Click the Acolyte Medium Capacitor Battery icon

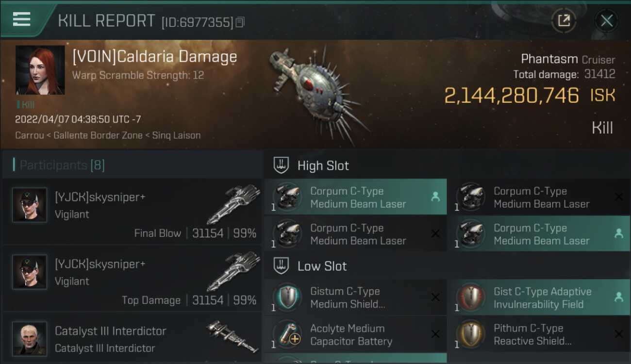[x=287, y=334]
